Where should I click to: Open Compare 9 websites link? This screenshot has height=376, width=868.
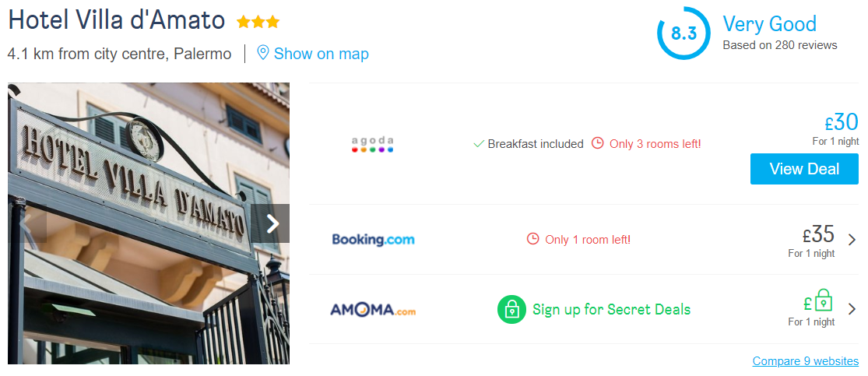tap(806, 361)
